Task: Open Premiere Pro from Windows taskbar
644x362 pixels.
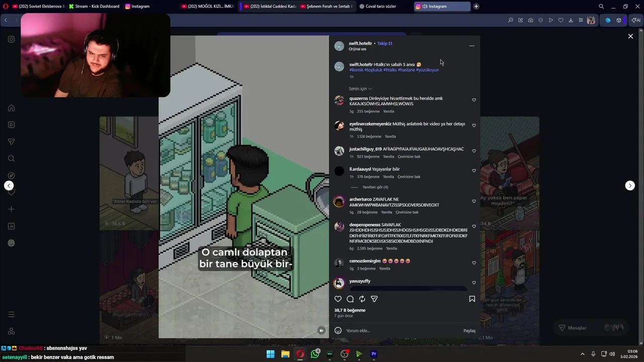Action: click(374, 354)
